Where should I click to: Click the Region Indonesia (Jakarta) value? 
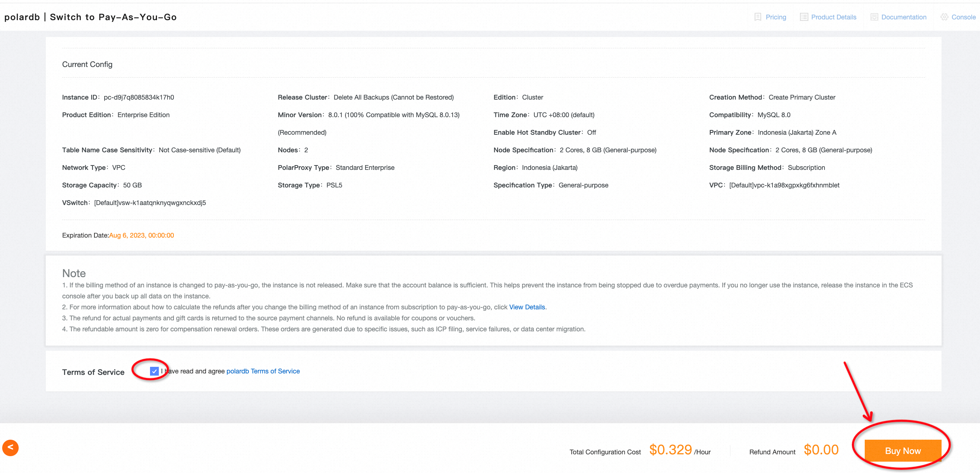pos(549,168)
